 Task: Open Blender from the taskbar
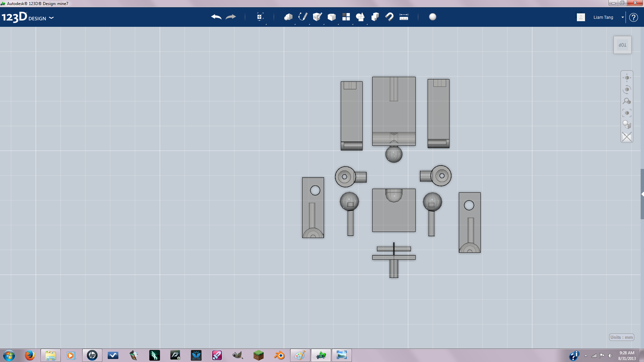coord(279,355)
